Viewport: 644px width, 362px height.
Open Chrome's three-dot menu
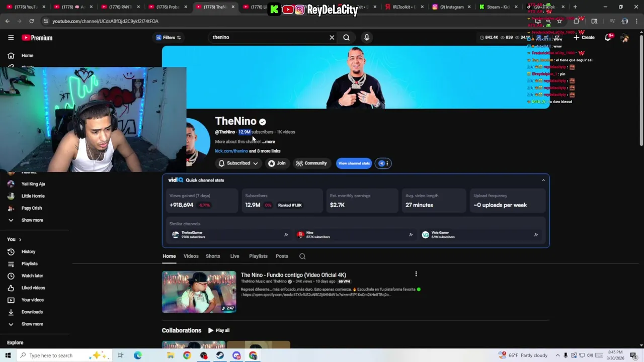click(x=637, y=21)
